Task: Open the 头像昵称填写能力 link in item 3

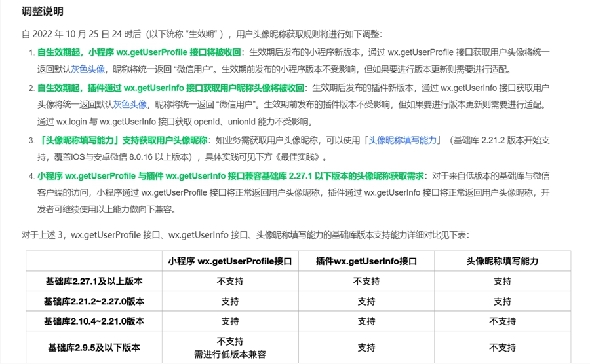Action: coord(403,141)
